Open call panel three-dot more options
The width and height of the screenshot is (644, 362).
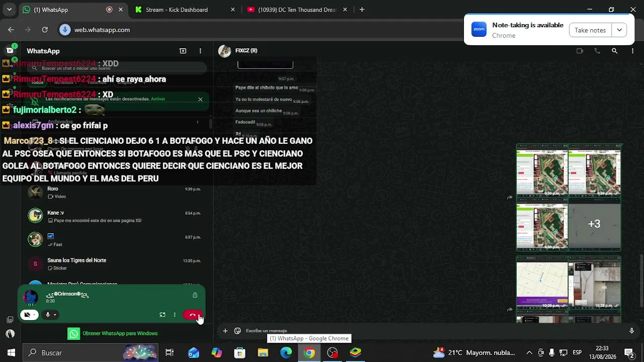pyautogui.click(x=175, y=315)
